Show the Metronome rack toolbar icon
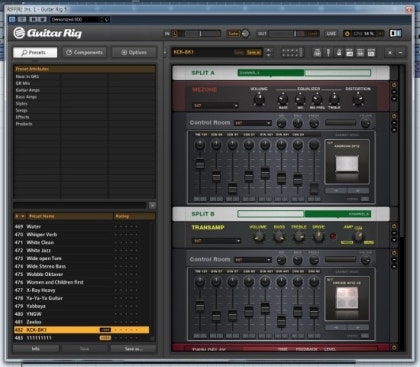 [339, 52]
